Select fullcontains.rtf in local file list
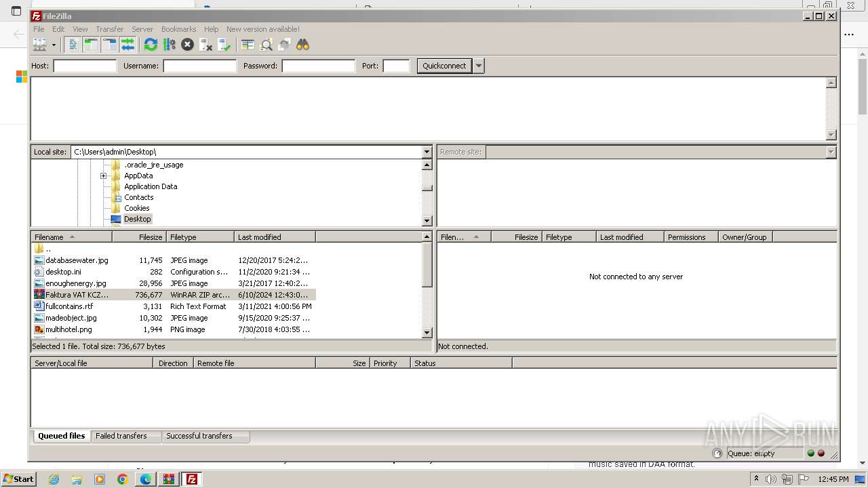The height and width of the screenshot is (488, 868). coord(173,306)
